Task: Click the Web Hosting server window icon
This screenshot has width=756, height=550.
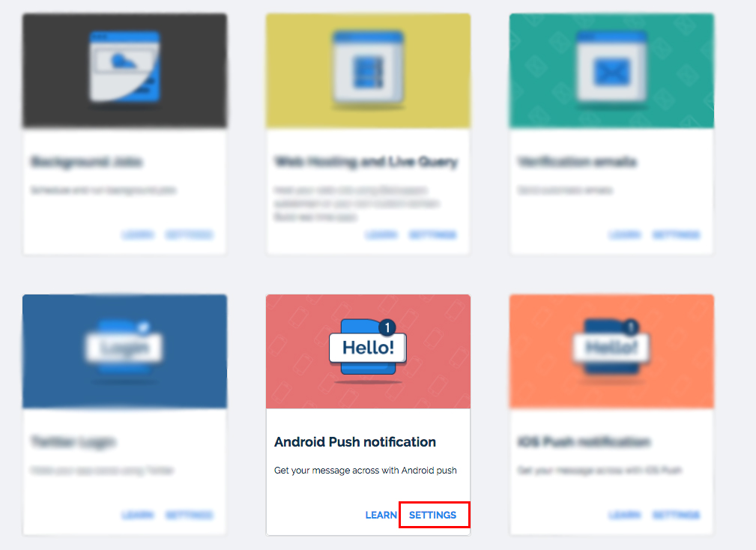Action: (368, 68)
